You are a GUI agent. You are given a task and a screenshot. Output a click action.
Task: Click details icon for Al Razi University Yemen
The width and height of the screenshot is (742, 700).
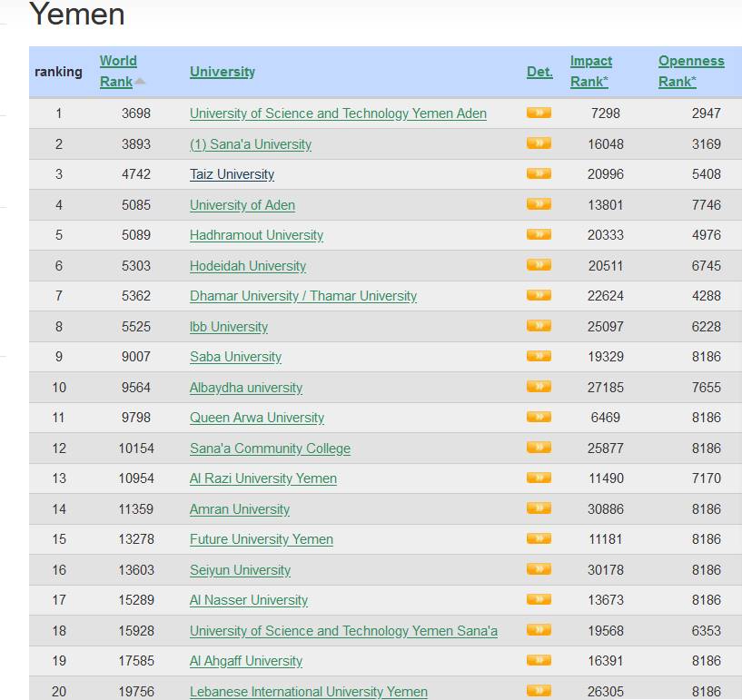tap(539, 478)
